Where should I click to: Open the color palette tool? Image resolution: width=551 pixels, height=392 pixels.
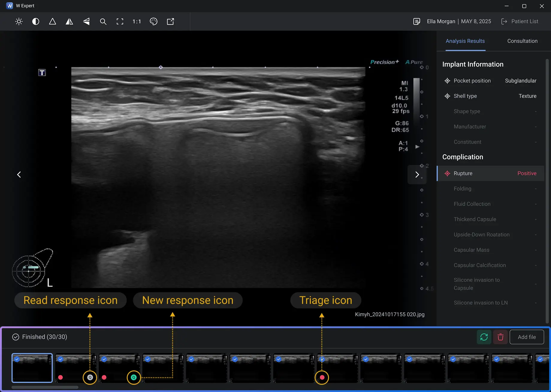153,21
